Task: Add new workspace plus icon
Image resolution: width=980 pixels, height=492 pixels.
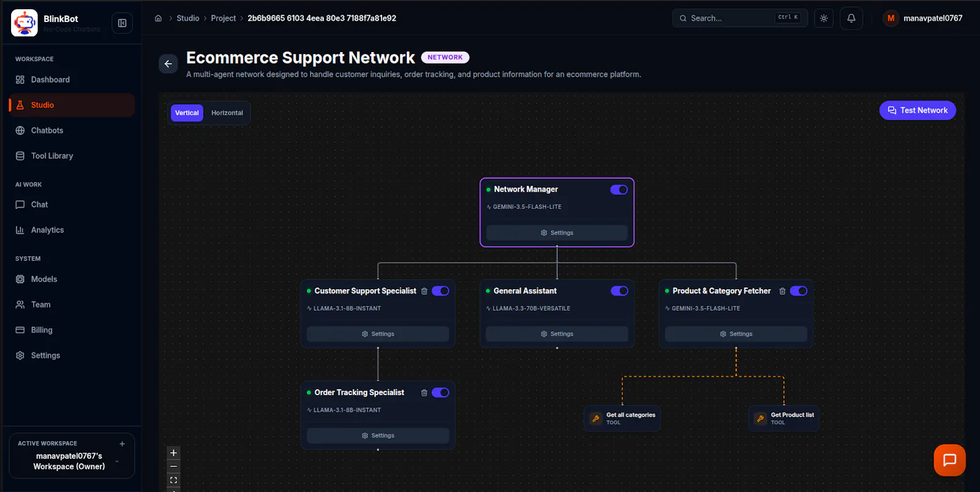Action: pos(122,444)
